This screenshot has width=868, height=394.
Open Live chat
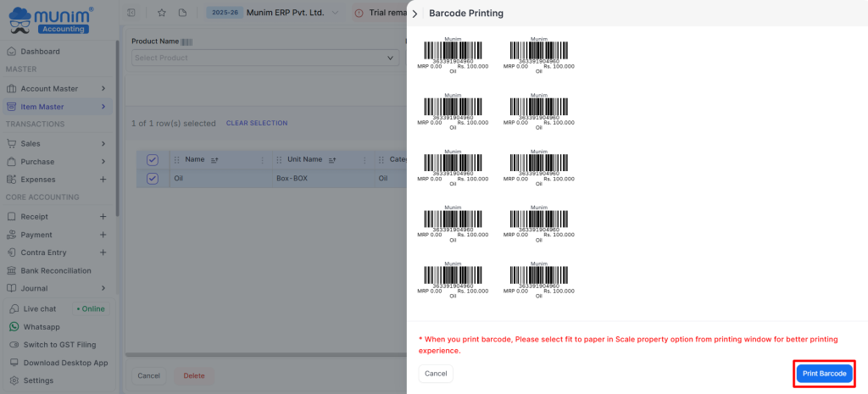tap(40, 308)
